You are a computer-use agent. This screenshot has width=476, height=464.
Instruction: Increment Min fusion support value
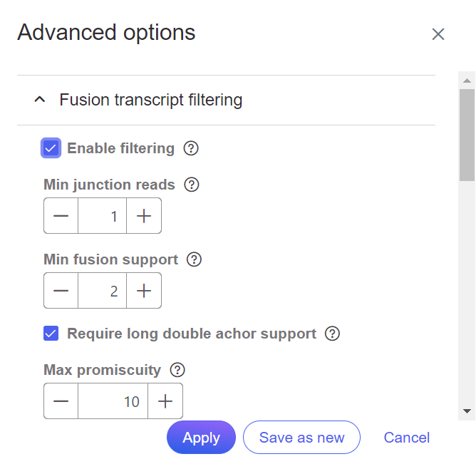pyautogui.click(x=144, y=290)
